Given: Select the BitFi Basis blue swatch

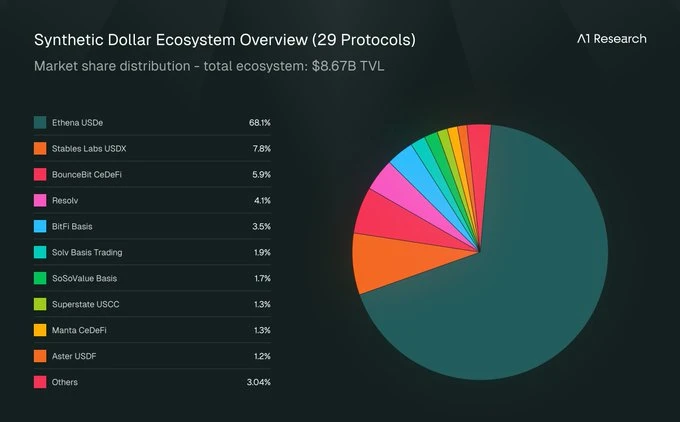Looking at the screenshot, I should pos(40,226).
